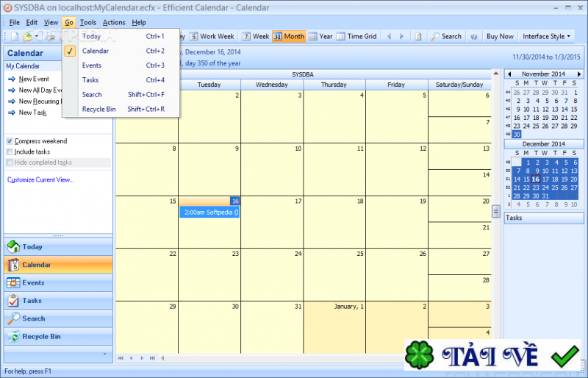Open the Actions menu

pyautogui.click(x=114, y=23)
